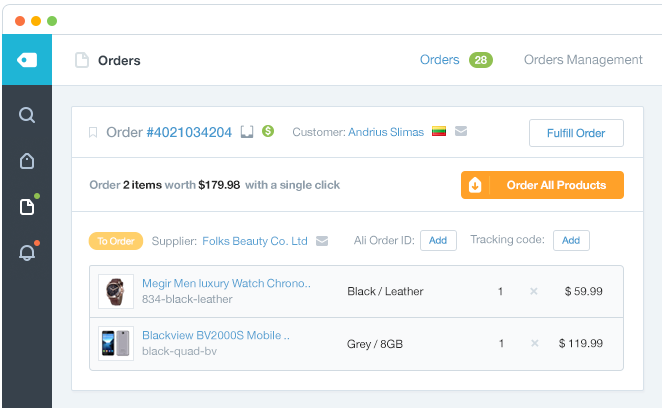Click the Fulfill Order button
662x408 pixels.
576,133
